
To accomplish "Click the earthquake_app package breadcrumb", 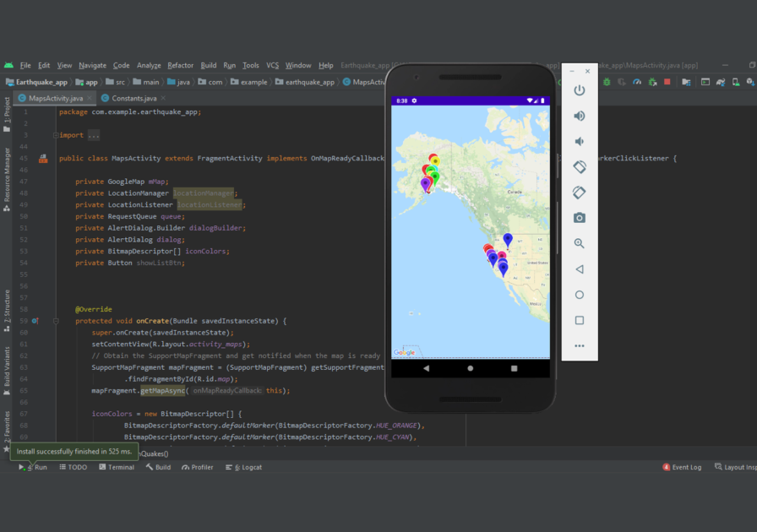I will point(305,82).
